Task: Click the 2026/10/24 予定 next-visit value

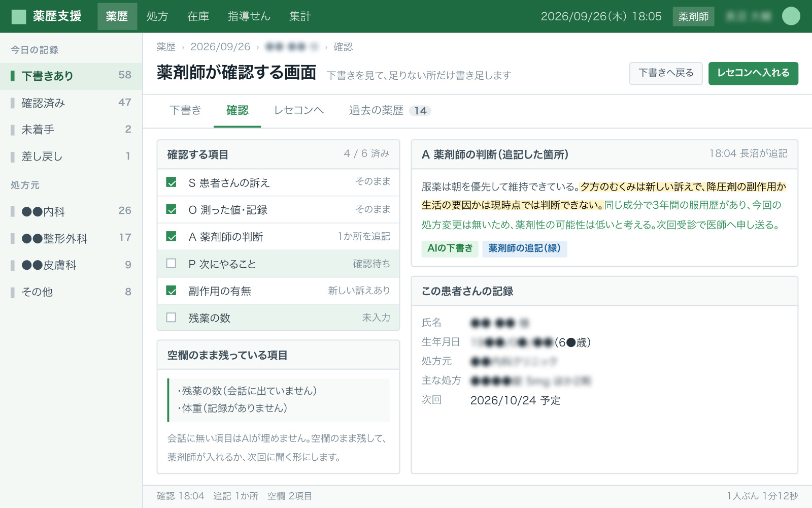Action: click(516, 400)
